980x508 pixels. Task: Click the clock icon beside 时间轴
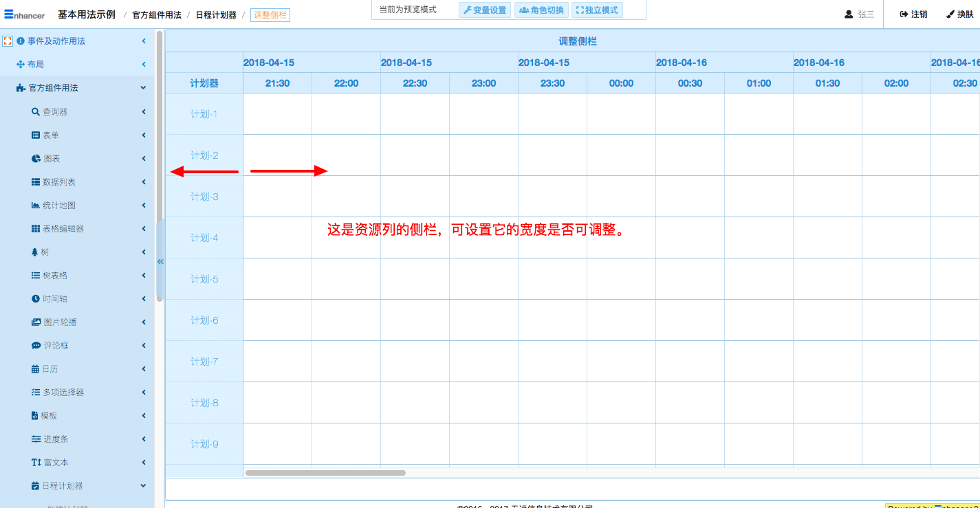pyautogui.click(x=36, y=299)
